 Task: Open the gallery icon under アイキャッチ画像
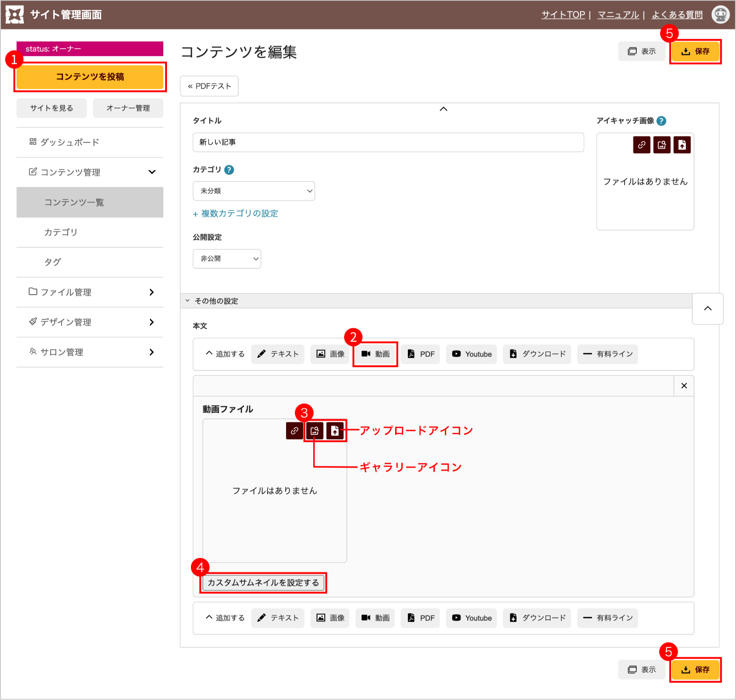coord(662,145)
